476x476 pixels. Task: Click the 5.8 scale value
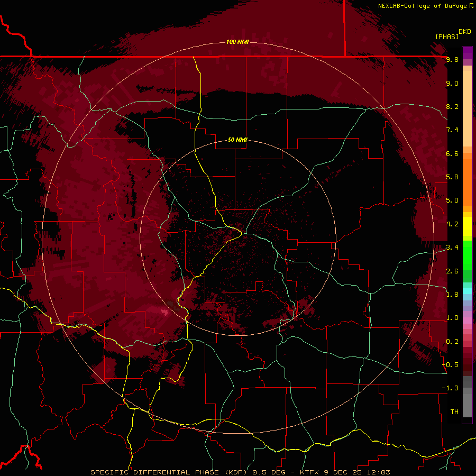[x=452, y=177]
